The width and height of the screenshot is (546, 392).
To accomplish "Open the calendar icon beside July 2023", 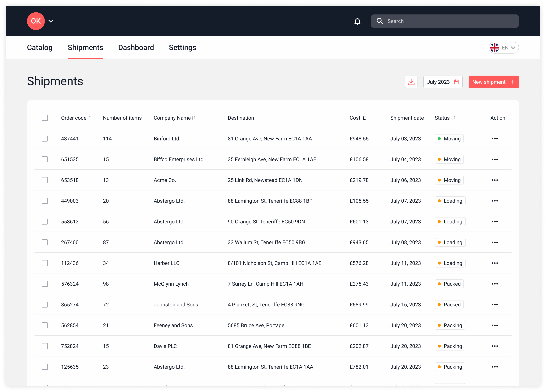I will [x=456, y=82].
